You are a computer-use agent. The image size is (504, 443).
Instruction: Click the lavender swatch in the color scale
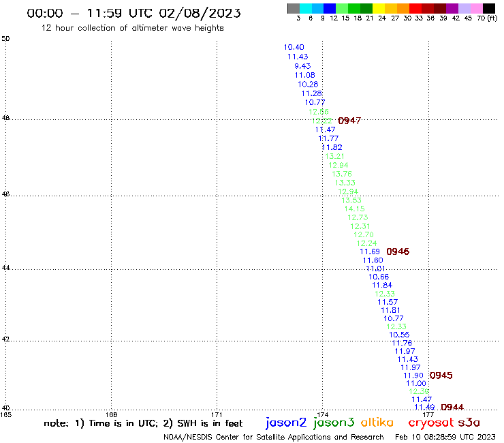464,8
